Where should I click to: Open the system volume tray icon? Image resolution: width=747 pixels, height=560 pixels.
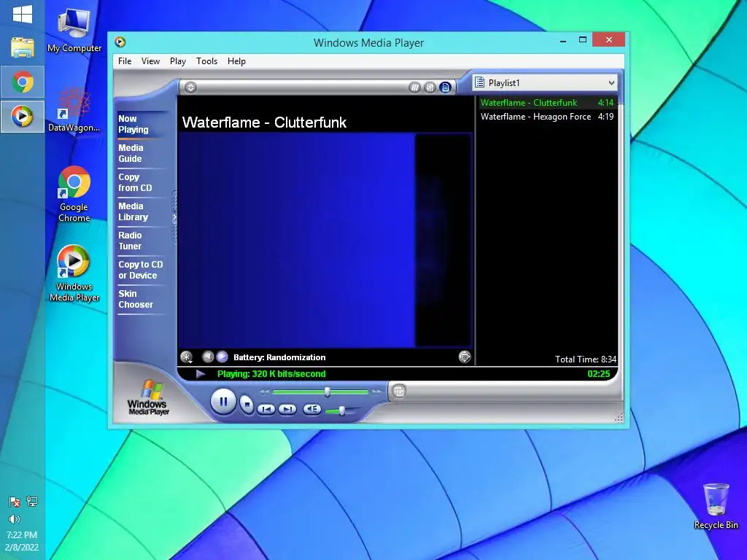click(15, 519)
